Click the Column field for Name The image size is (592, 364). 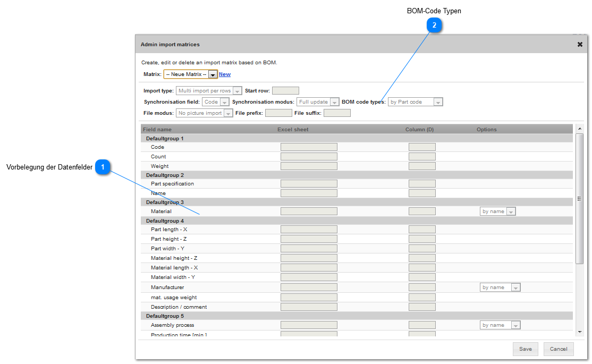[x=422, y=193]
